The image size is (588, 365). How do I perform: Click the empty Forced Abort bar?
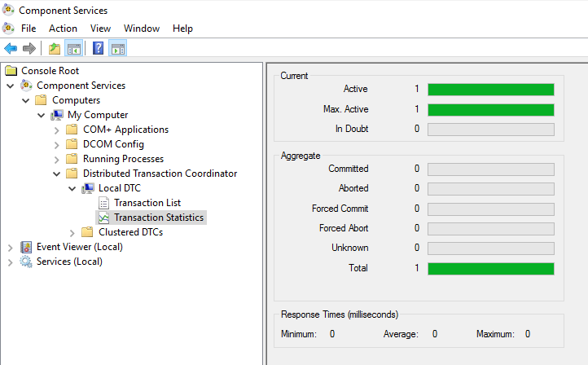coord(491,229)
